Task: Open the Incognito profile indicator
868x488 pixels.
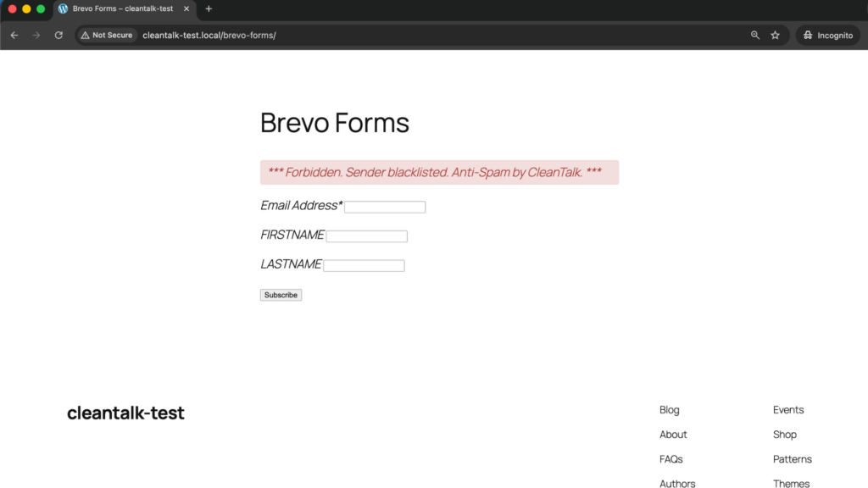Action: pos(828,35)
